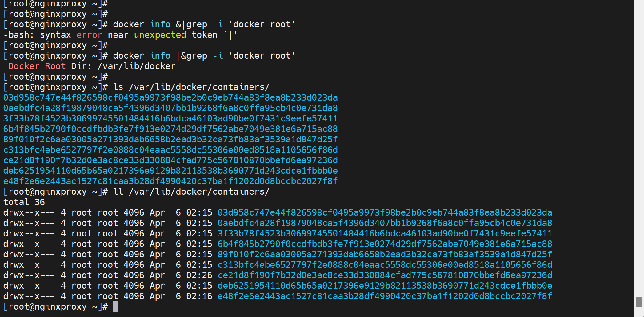Image resolution: width=644 pixels, height=317 pixels.
Task: Click the "ll /var/lib/docker/containers/" command text
Action: (x=191, y=192)
